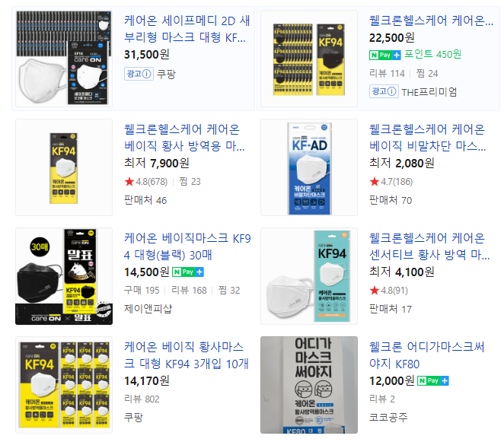Open the 웰크론 어디가마스크써야지 KF80 listing
504x442 pixels.
tap(427, 355)
